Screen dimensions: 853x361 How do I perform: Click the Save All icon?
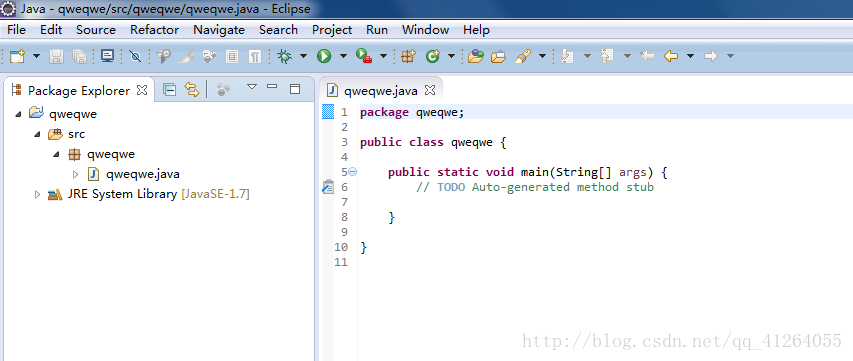80,56
